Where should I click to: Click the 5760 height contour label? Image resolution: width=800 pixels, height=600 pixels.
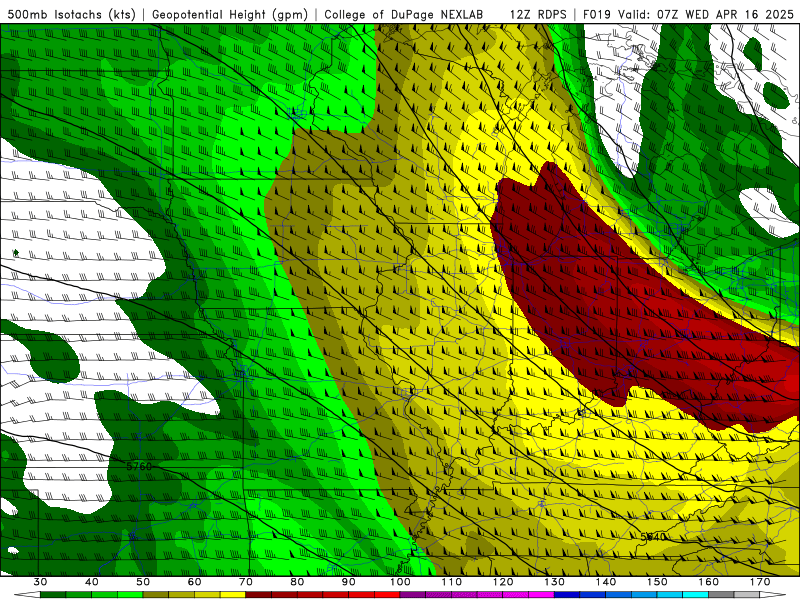(139, 466)
